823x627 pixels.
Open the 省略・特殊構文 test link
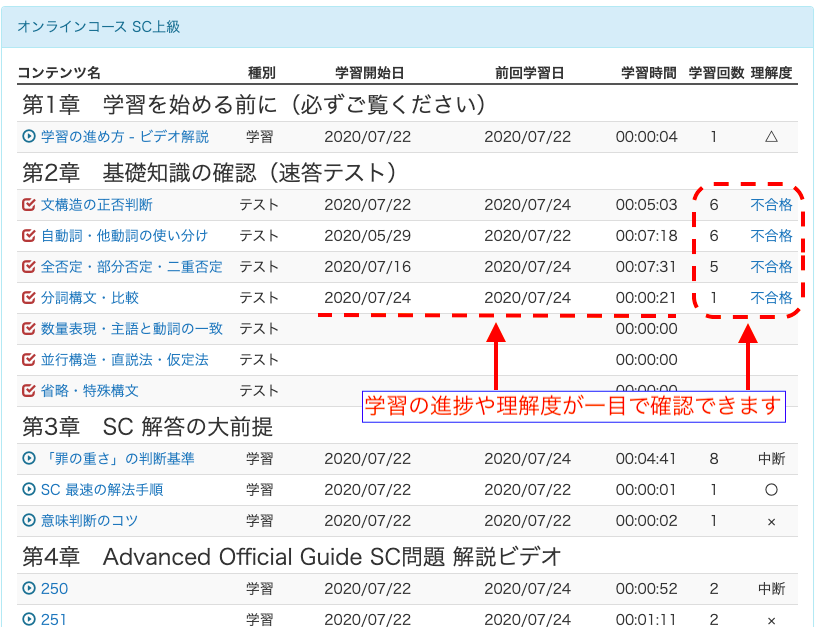click(89, 391)
